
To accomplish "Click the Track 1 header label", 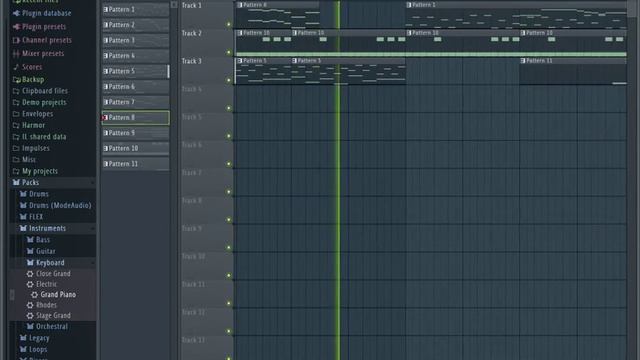I will pyautogui.click(x=191, y=5).
